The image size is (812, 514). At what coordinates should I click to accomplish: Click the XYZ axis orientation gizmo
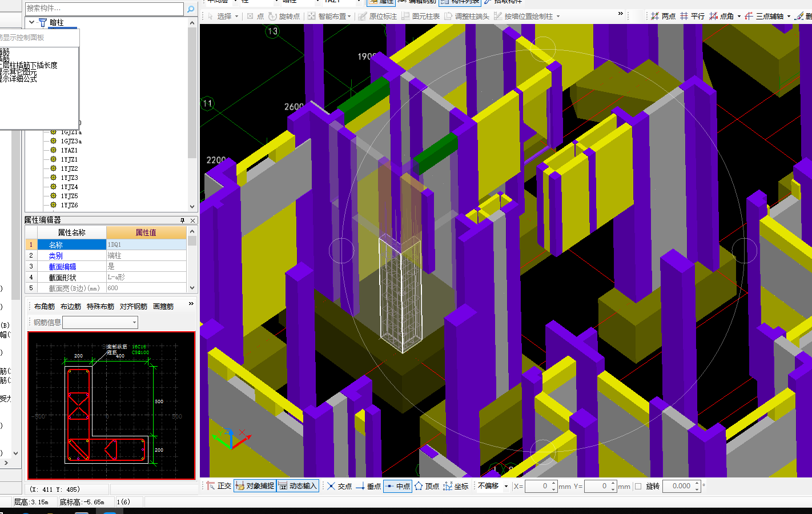(231, 439)
